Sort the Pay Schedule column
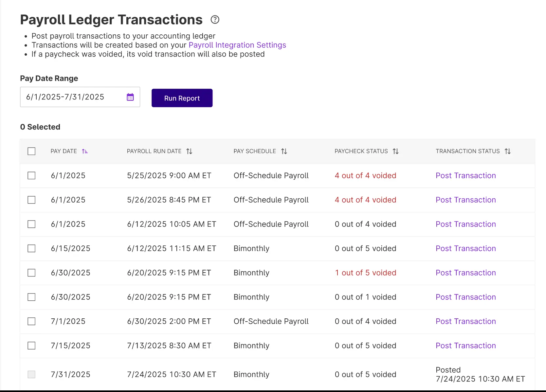The image size is (546, 392). [283, 151]
